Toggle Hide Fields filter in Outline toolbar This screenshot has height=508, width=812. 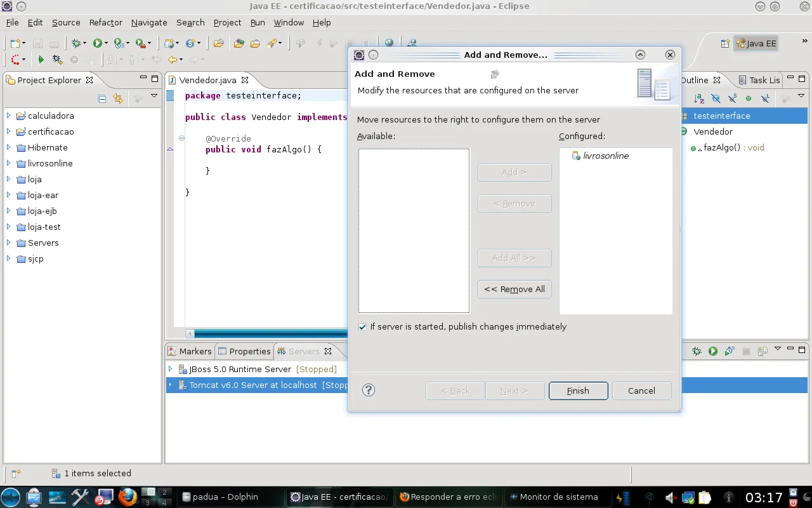pos(716,98)
